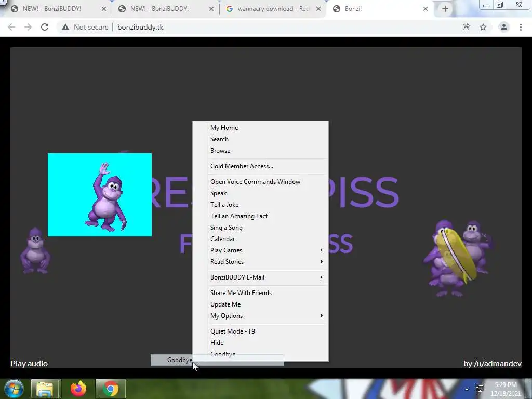Show hidden tray icons arrow
The width and height of the screenshot is (532, 399).
tap(467, 389)
